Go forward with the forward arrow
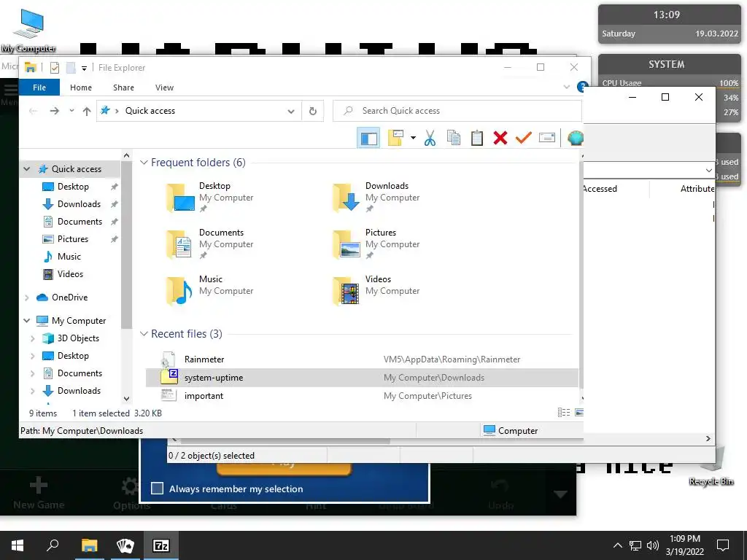The width and height of the screenshot is (747, 560). [54, 111]
